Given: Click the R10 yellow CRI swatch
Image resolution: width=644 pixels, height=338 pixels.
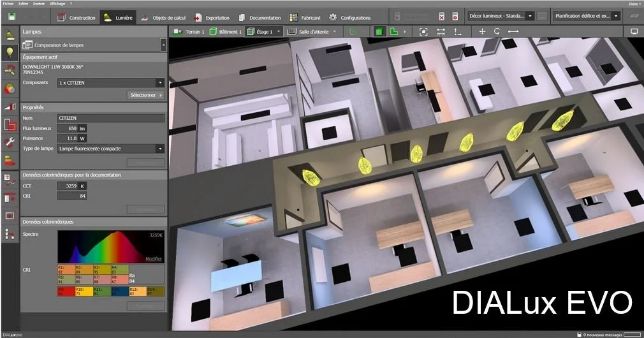Looking at the screenshot, I should tap(84, 291).
